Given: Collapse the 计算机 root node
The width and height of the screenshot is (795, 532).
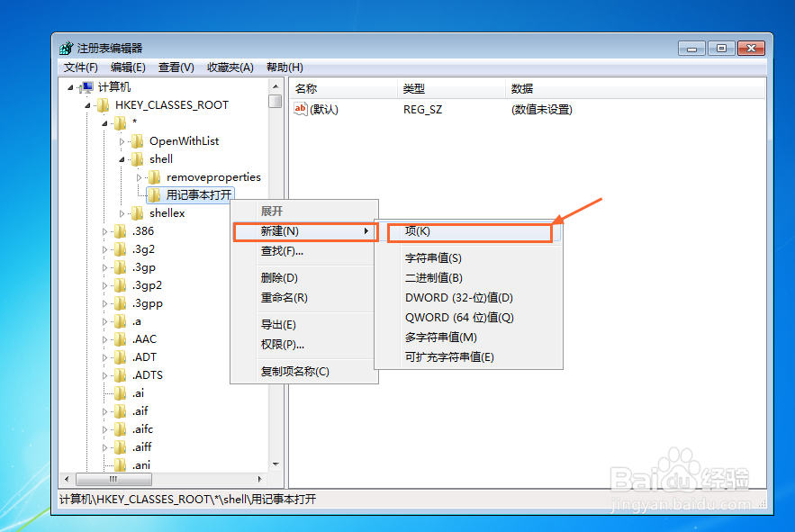Looking at the screenshot, I should (x=70, y=87).
